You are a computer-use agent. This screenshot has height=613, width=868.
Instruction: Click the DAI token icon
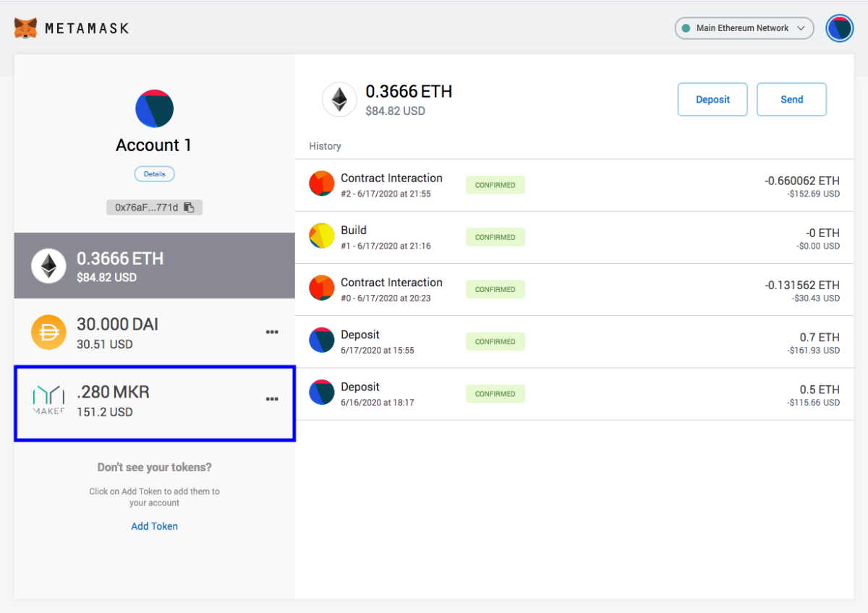(48, 333)
